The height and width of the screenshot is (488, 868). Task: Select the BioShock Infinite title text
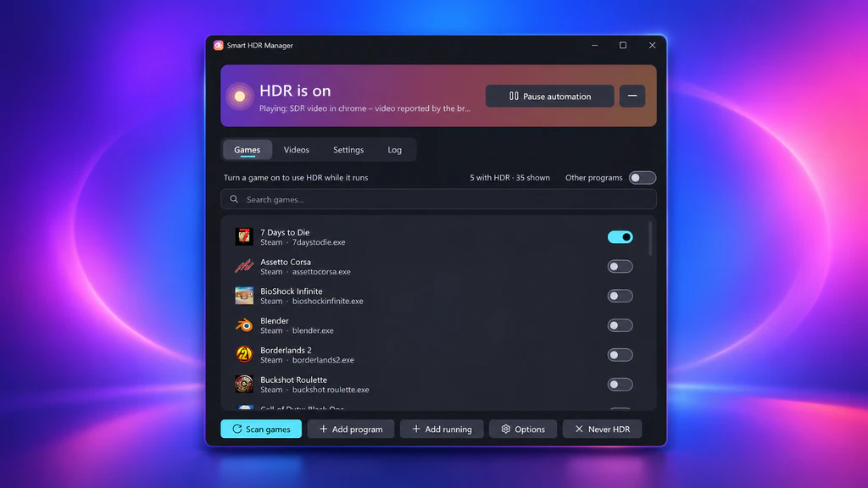point(292,291)
